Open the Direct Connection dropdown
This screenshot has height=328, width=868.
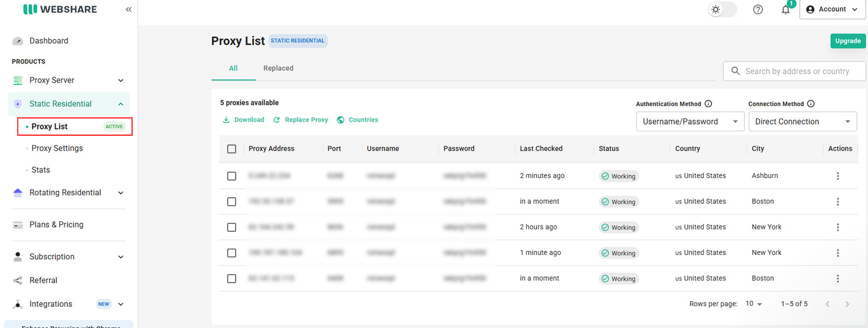point(803,122)
